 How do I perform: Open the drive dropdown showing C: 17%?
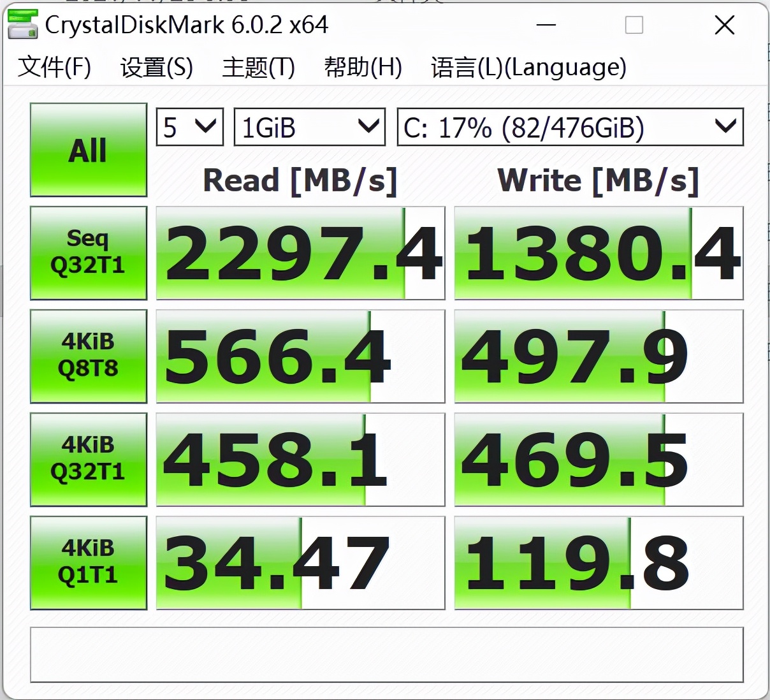tap(570, 127)
